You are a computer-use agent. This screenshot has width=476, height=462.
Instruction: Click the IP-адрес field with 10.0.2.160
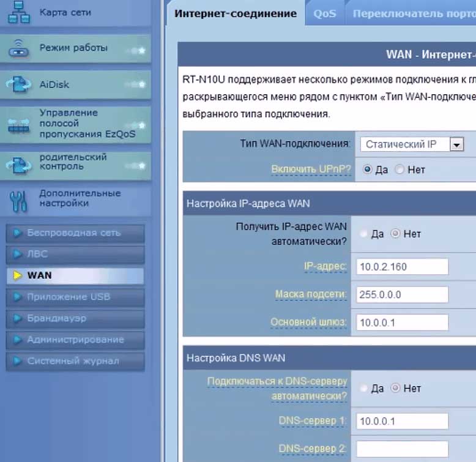(402, 267)
